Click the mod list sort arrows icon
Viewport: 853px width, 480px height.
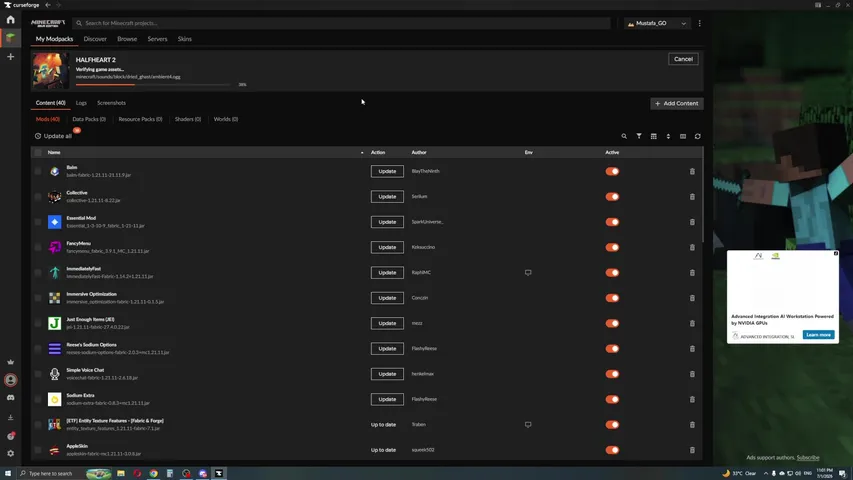668,136
